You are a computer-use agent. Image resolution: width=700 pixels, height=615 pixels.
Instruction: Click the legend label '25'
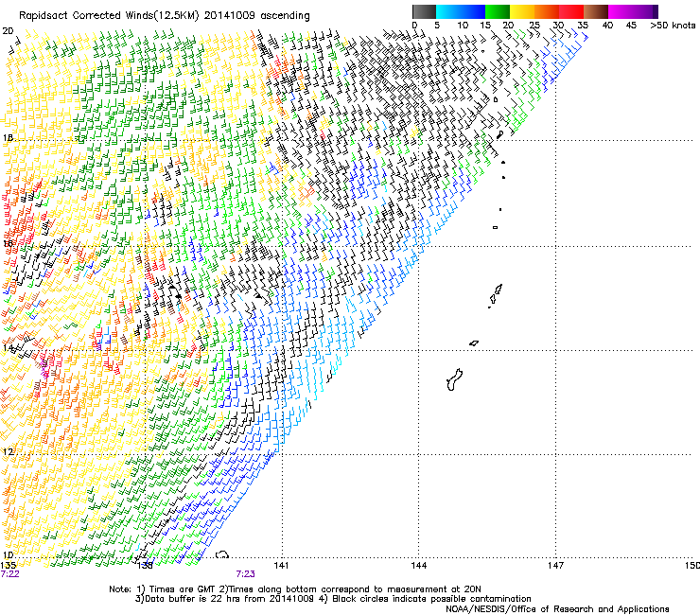click(x=534, y=25)
